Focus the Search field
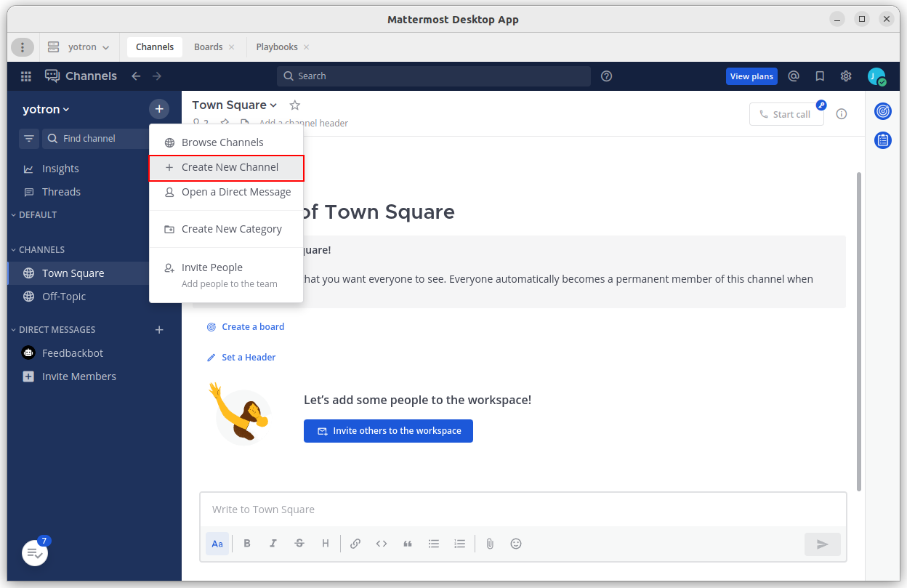The width and height of the screenshot is (907, 588). click(x=433, y=76)
